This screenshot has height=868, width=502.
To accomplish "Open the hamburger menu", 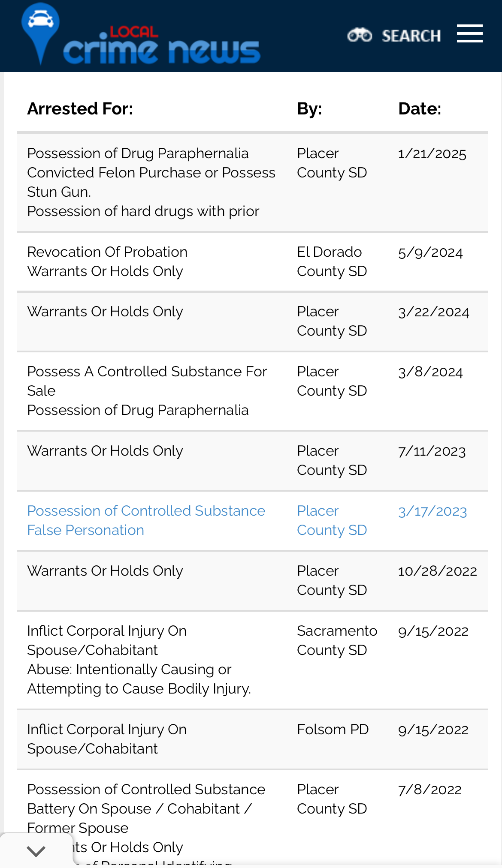I will pos(469,34).
